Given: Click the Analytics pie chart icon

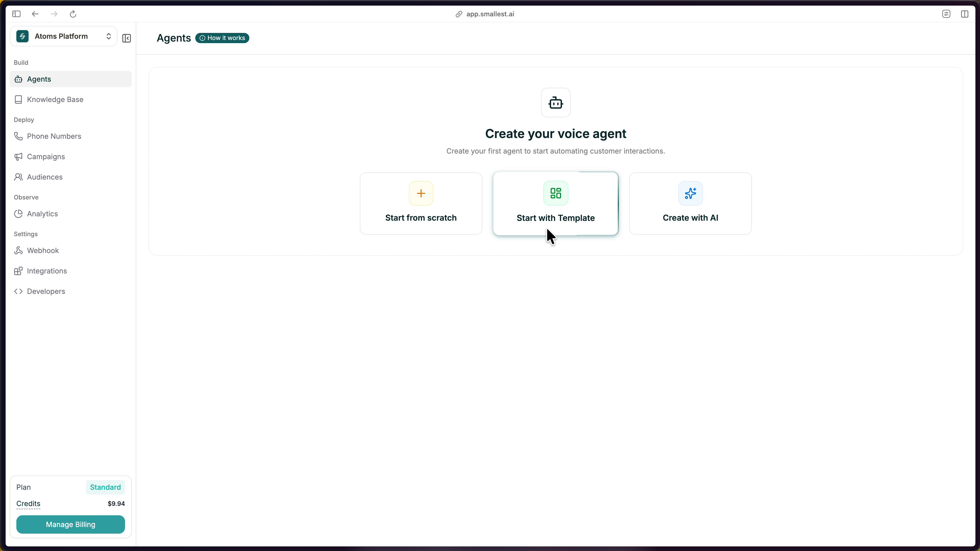Looking at the screenshot, I should [18, 214].
